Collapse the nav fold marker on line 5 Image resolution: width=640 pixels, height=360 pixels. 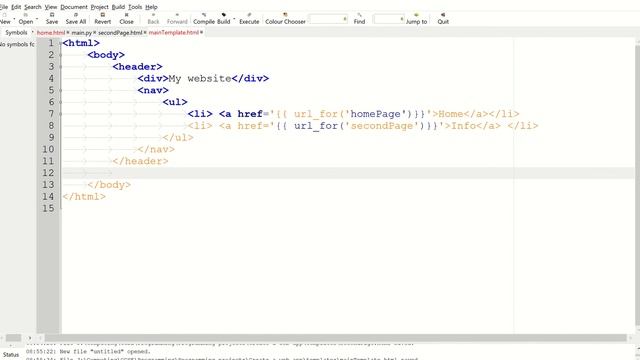(60, 90)
